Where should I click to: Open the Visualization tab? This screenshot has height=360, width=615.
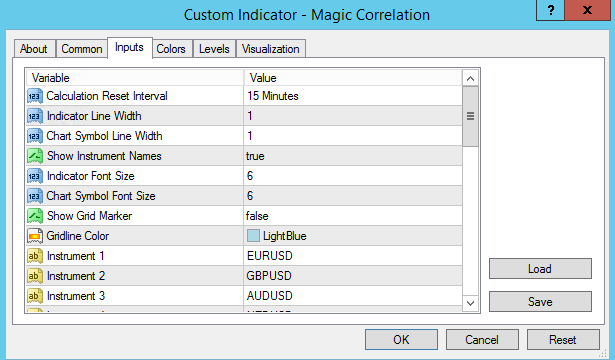click(x=271, y=49)
